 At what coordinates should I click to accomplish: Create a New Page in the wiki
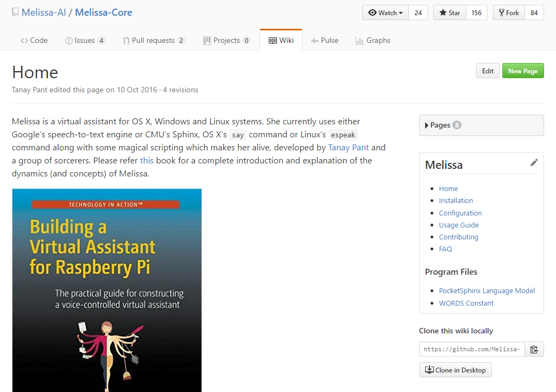(x=523, y=71)
